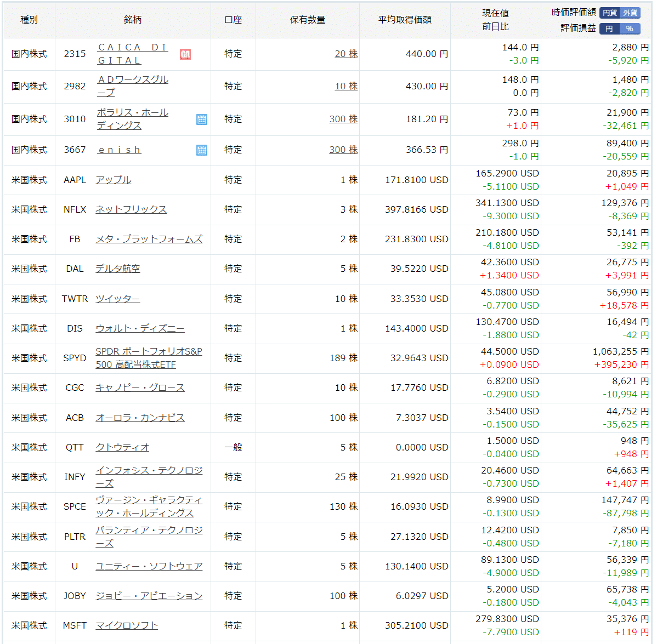Click the 10 株 quantity link for ADワークス
This screenshot has width=657, height=644.
[346, 86]
